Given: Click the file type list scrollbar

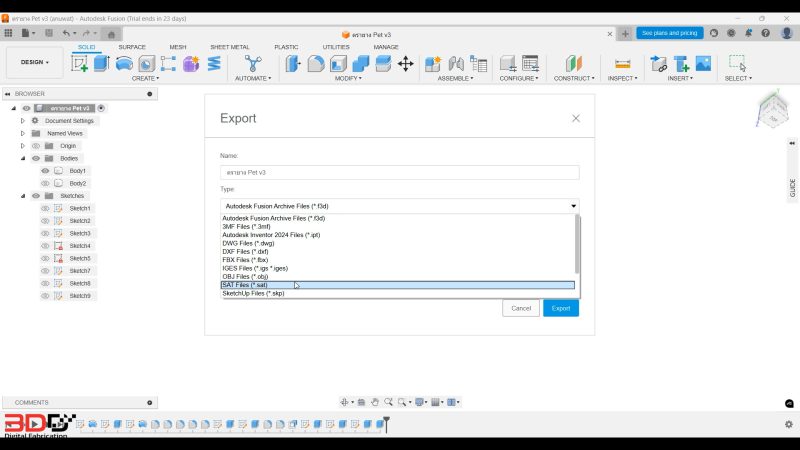Looking at the screenshot, I should 577,244.
